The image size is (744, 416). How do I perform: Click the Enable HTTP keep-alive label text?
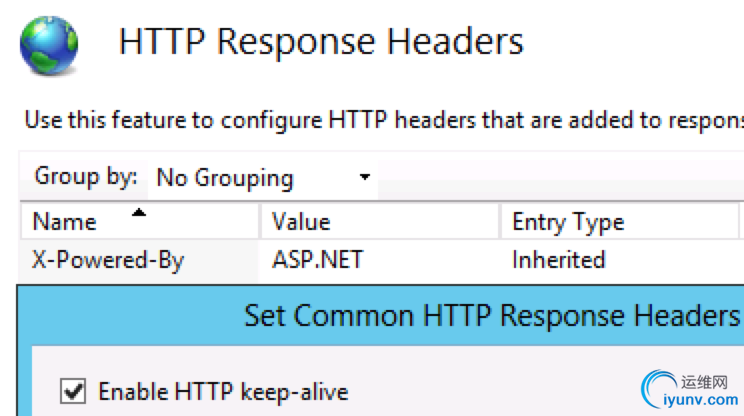tap(223, 392)
